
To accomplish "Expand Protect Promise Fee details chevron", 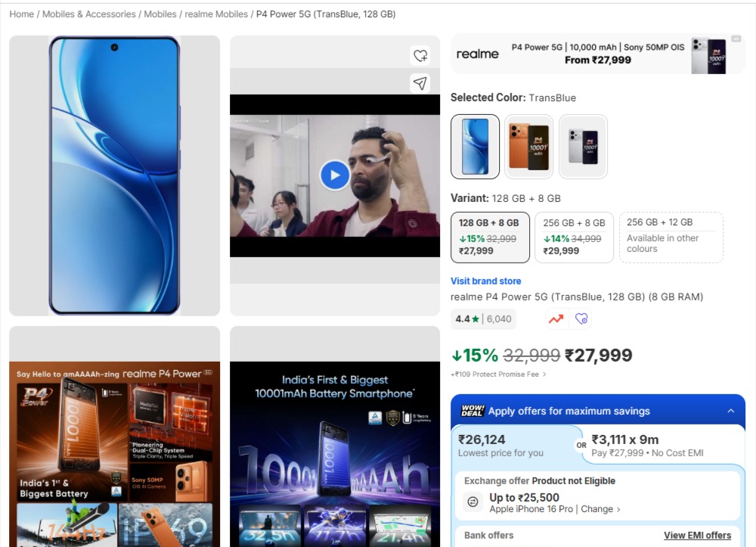I will pyautogui.click(x=544, y=375).
